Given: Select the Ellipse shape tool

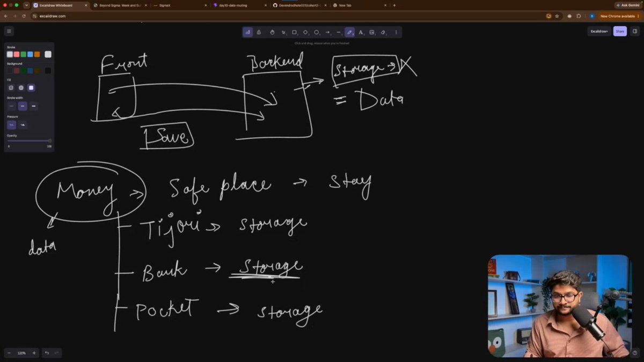Looking at the screenshot, I should [x=317, y=32].
